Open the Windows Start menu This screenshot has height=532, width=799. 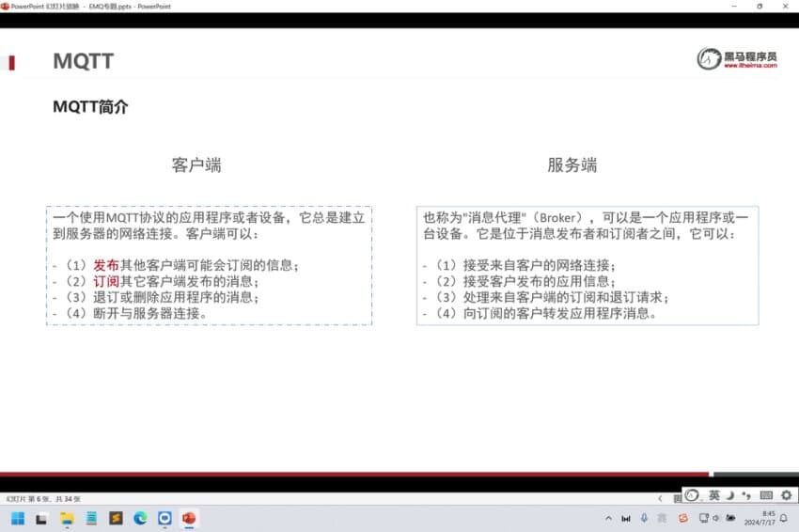(x=18, y=519)
